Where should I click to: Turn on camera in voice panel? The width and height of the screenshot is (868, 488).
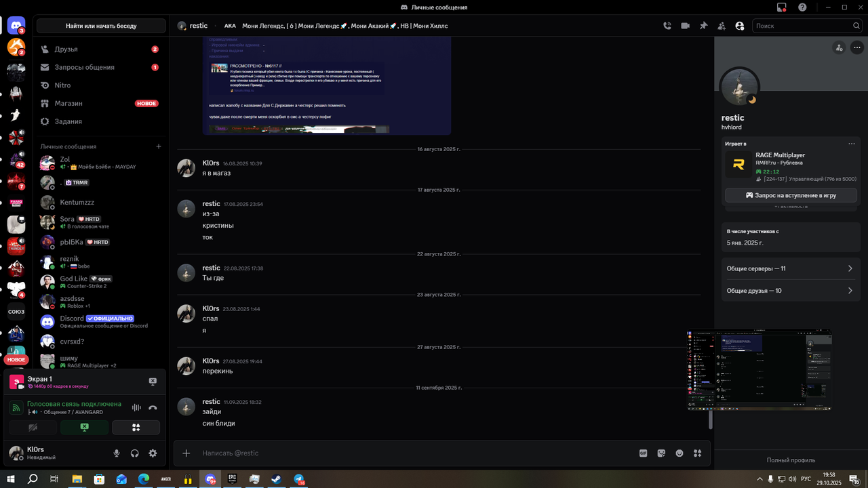[33, 427]
